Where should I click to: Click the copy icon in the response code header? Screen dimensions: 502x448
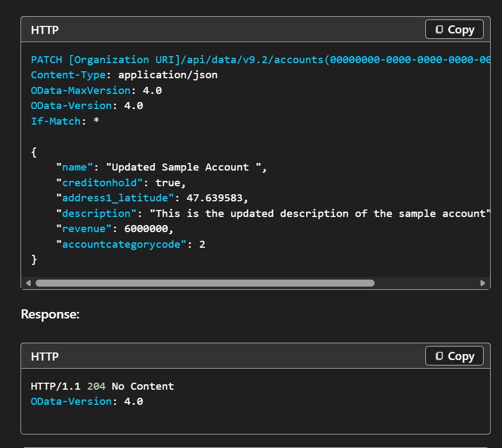point(439,356)
